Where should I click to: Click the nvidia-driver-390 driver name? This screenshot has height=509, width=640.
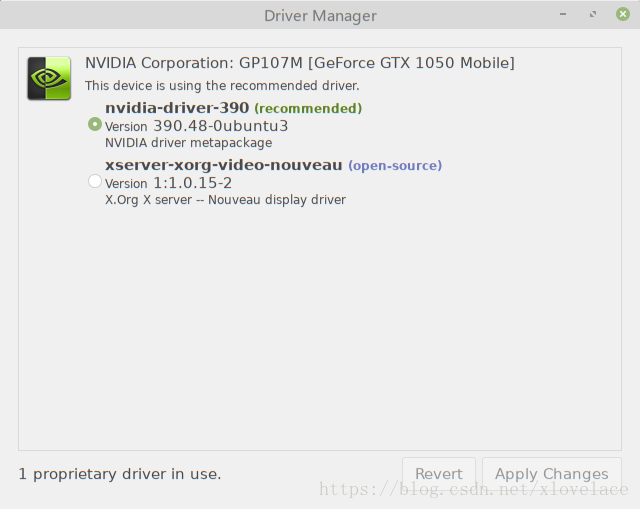tap(177, 108)
